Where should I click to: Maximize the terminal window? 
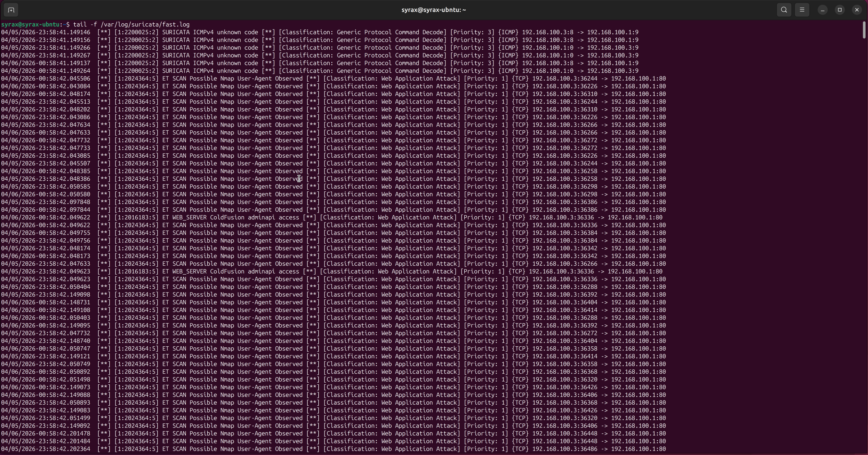pyautogui.click(x=839, y=9)
